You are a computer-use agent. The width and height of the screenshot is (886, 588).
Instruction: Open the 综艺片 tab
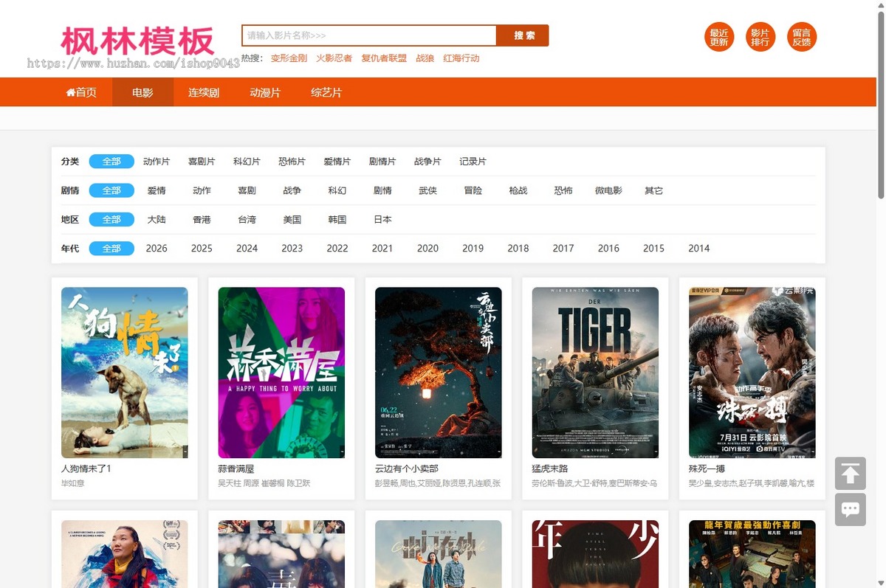[x=326, y=92]
